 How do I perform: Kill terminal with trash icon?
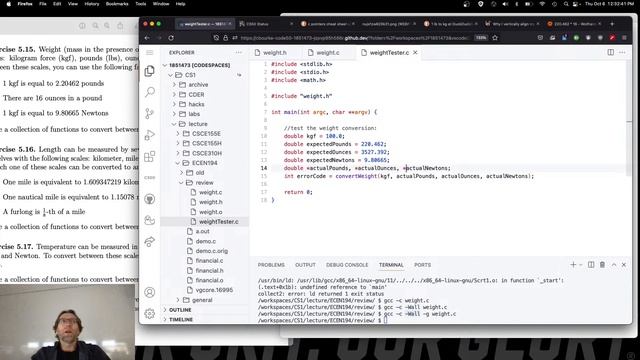tap(602, 265)
